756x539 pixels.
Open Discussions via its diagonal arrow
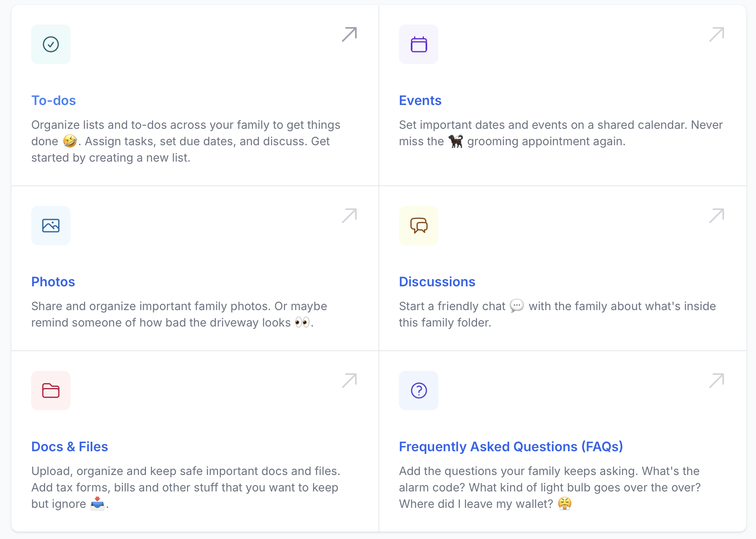(x=717, y=216)
